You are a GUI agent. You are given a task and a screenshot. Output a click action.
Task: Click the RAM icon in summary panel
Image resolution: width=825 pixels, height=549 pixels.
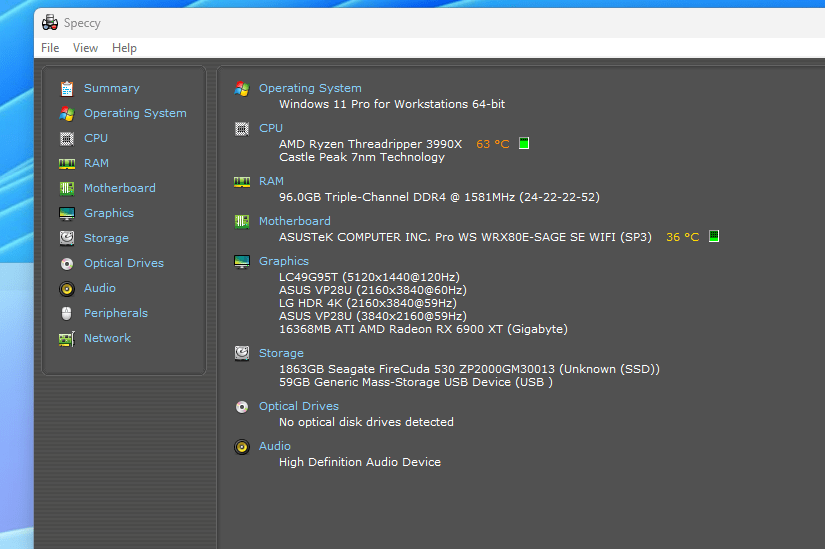(242, 182)
